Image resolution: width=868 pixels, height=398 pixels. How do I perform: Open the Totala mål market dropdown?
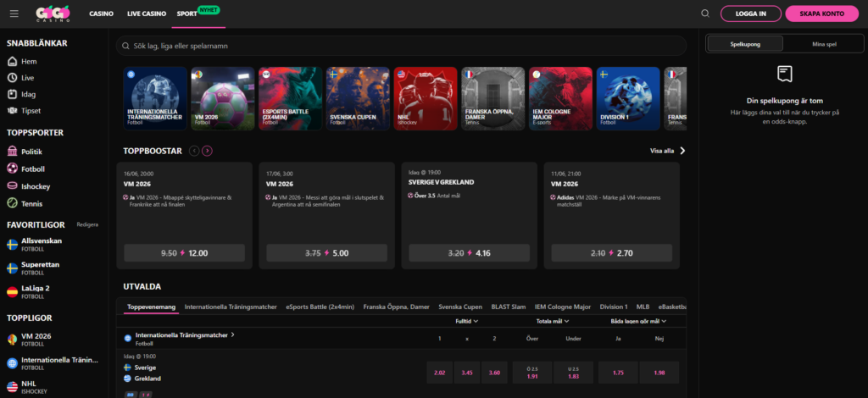(x=553, y=321)
